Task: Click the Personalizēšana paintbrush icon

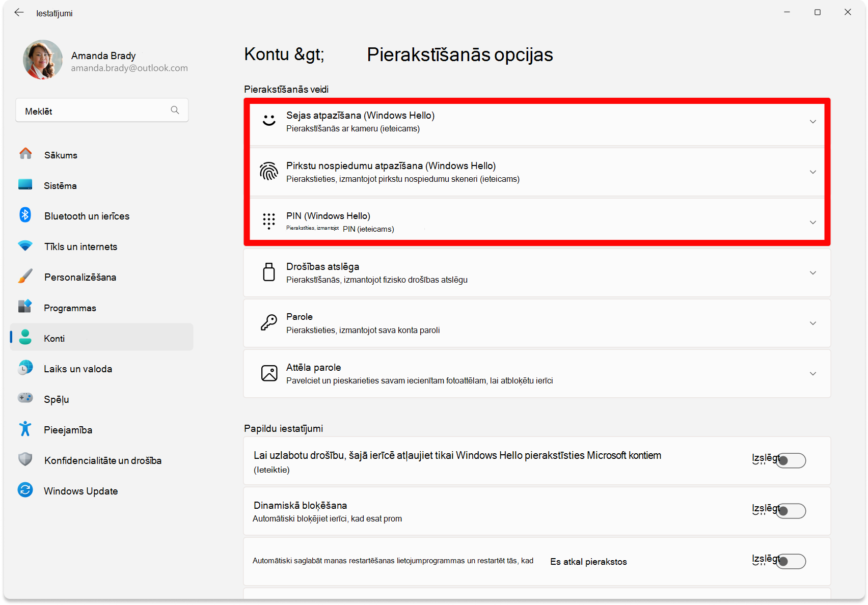Action: pos(25,276)
